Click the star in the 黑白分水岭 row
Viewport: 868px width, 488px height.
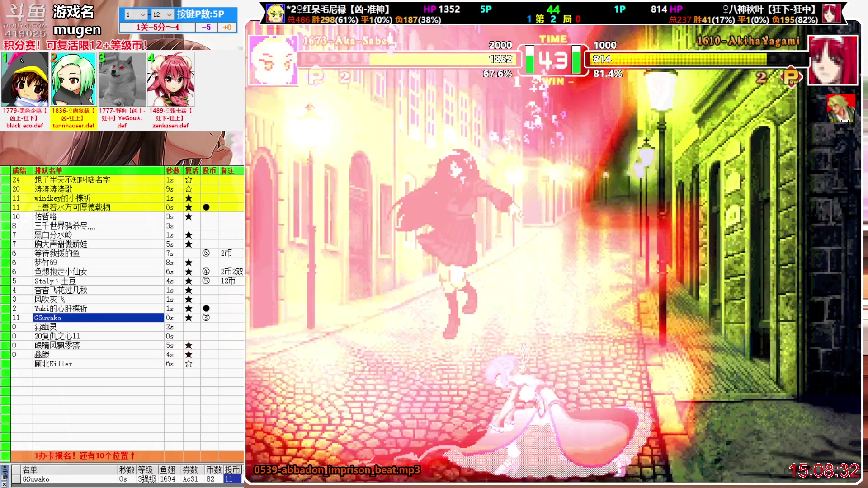click(x=189, y=235)
